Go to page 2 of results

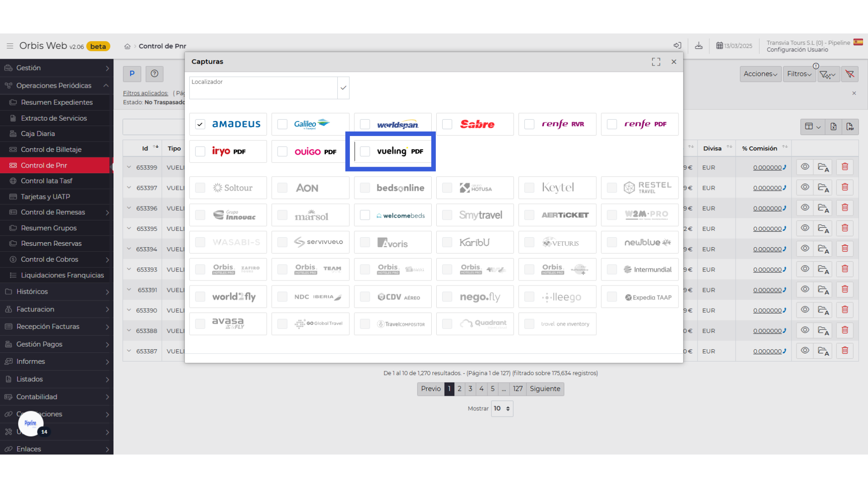click(459, 389)
